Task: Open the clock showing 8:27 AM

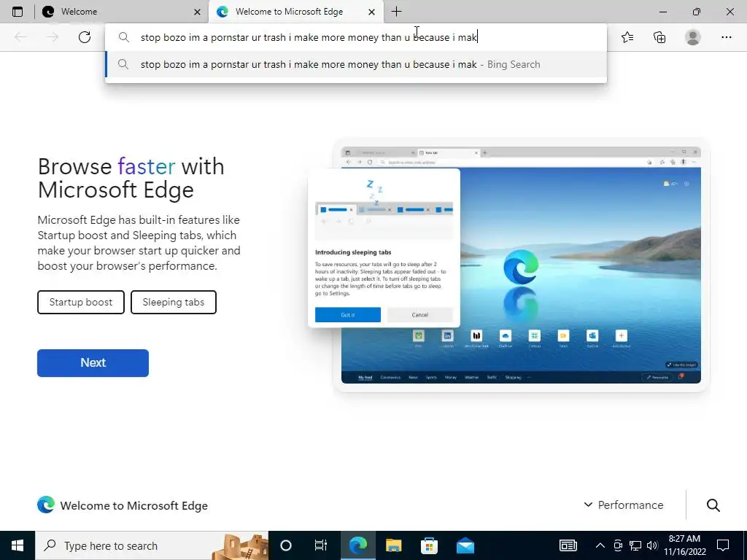Action: 685,545
